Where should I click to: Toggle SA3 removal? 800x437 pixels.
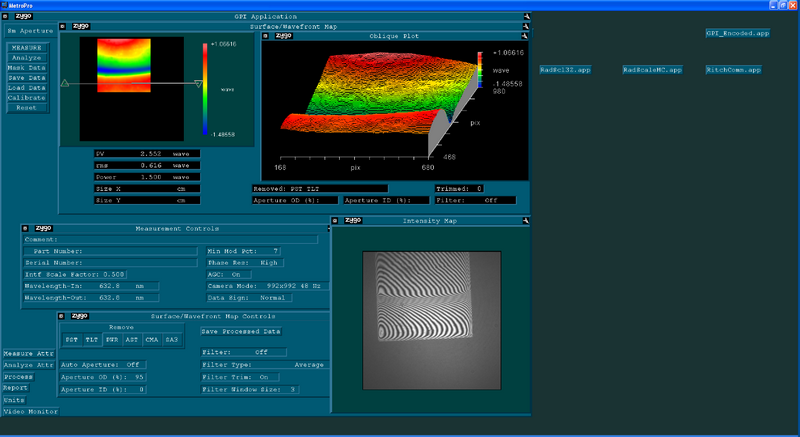coord(172,340)
